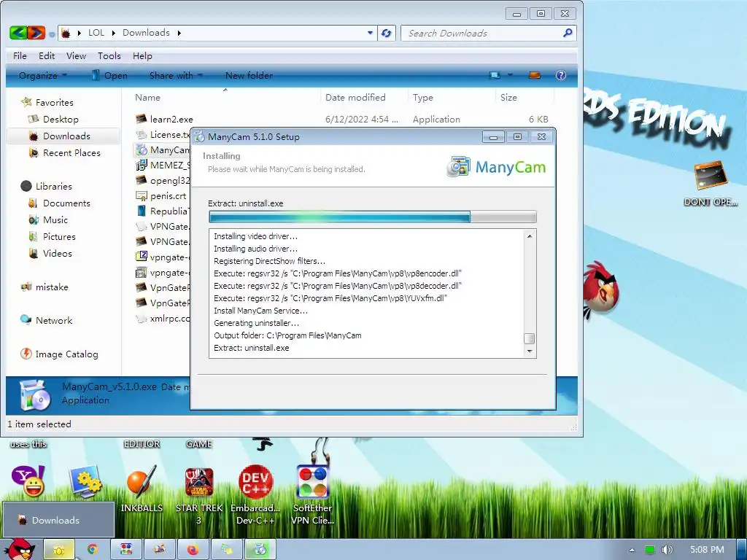Open the Yahoo Messenger desktop icon

[28, 481]
